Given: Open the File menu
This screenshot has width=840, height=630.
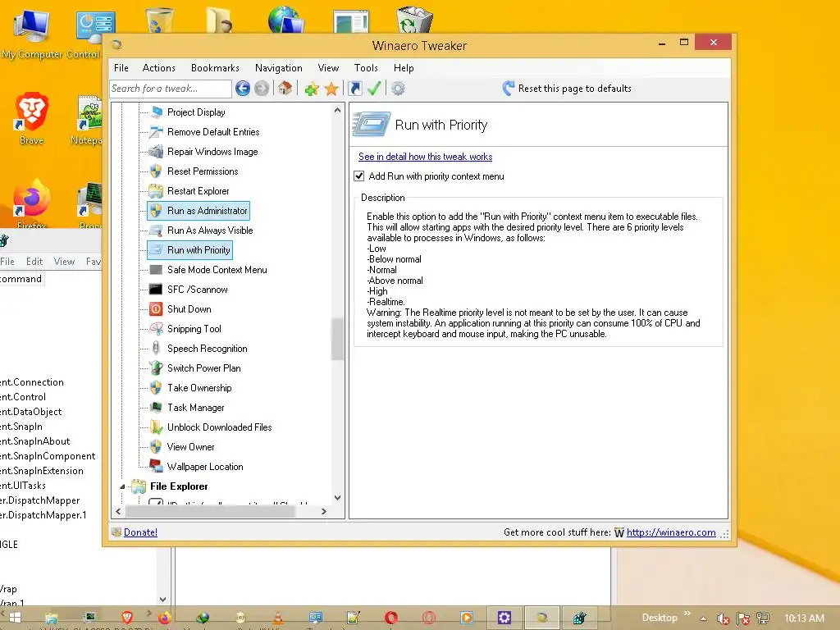Looking at the screenshot, I should tap(121, 68).
